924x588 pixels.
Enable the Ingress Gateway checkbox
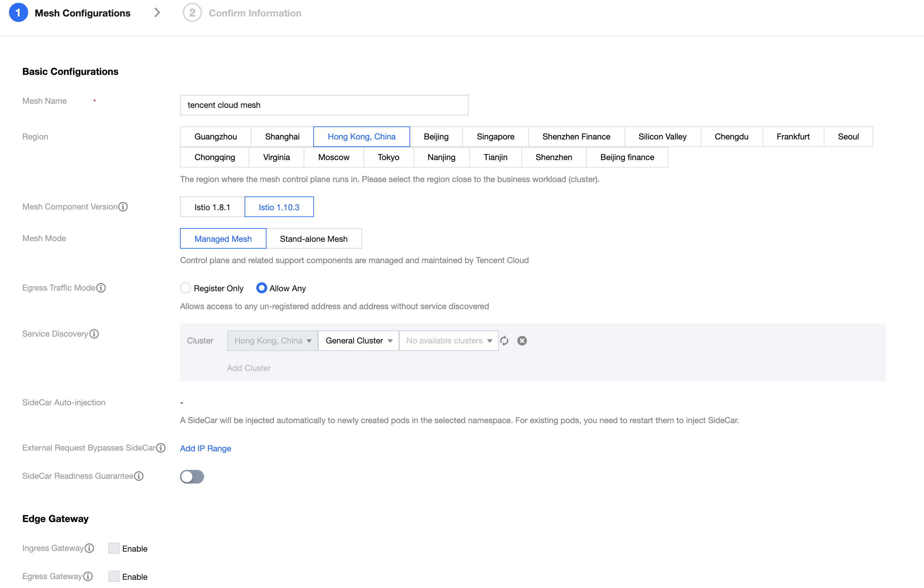coord(114,548)
